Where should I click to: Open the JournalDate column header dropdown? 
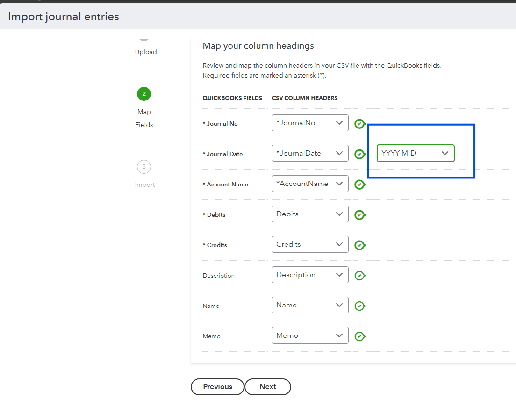310,153
